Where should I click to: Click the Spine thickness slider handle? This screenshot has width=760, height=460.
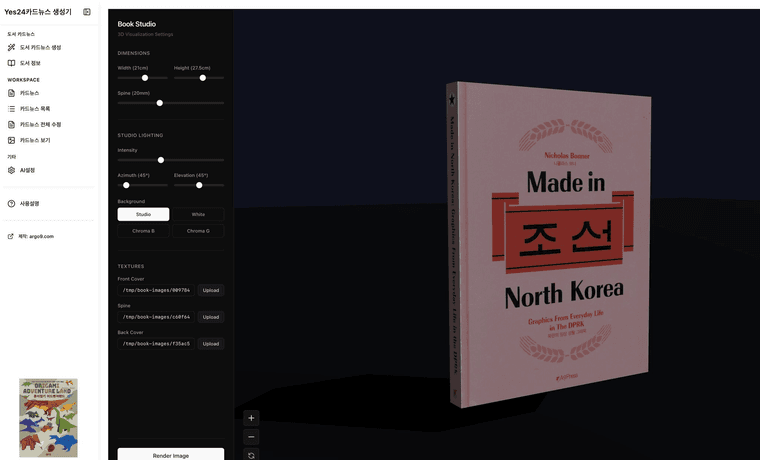point(159,103)
